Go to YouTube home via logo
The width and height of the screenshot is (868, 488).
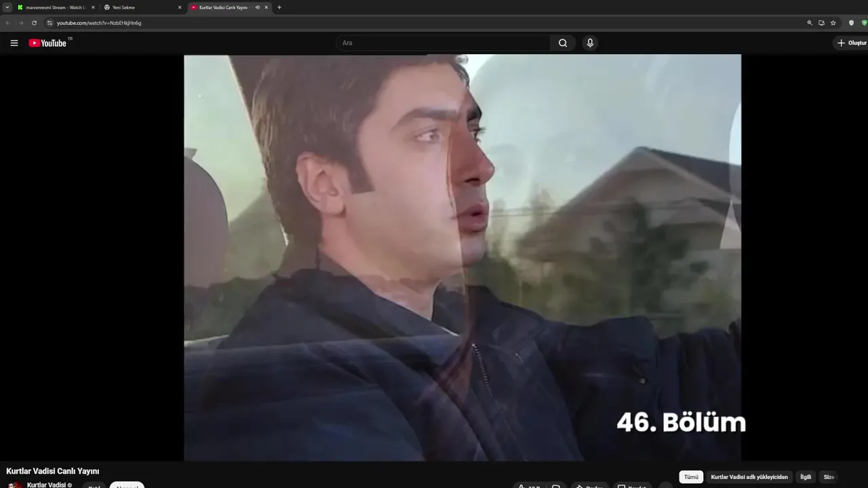(x=47, y=43)
